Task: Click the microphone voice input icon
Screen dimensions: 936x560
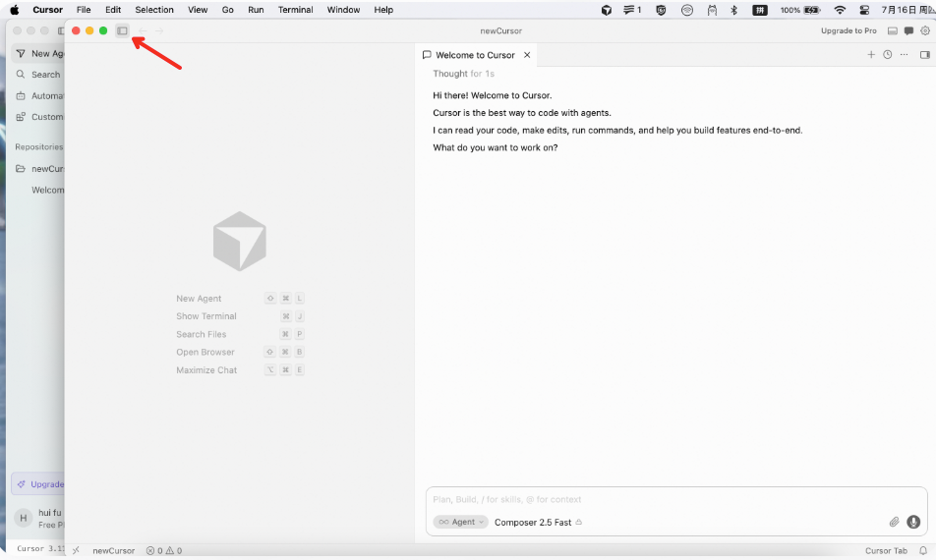Action: click(913, 522)
